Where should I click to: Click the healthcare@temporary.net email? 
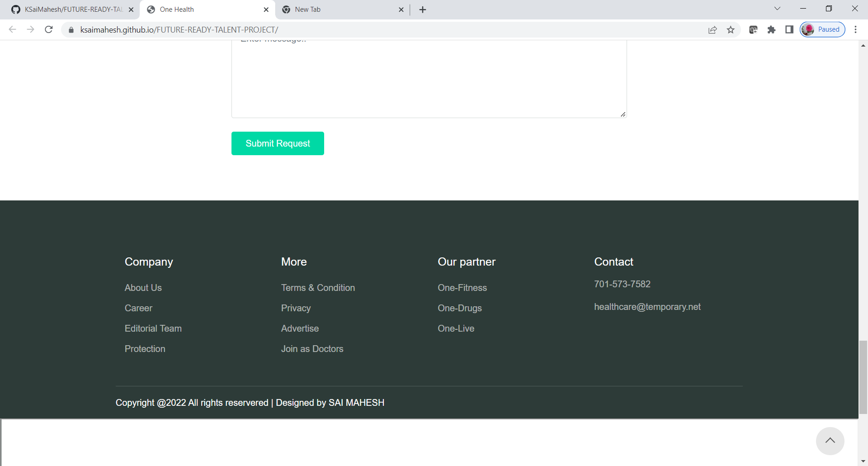pos(647,307)
